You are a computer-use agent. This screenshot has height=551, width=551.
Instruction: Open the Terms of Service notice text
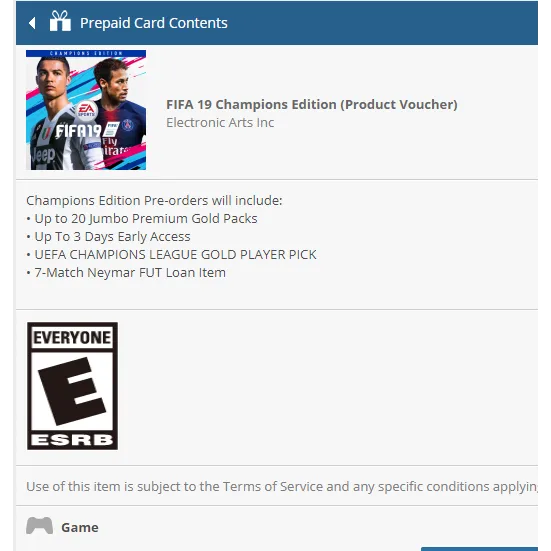281,487
